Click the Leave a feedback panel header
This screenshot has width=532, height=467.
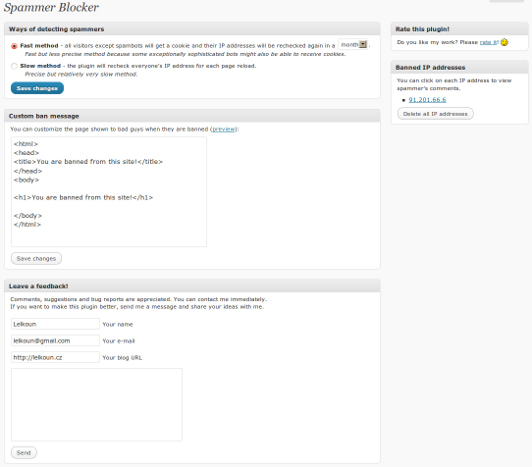tap(192, 286)
